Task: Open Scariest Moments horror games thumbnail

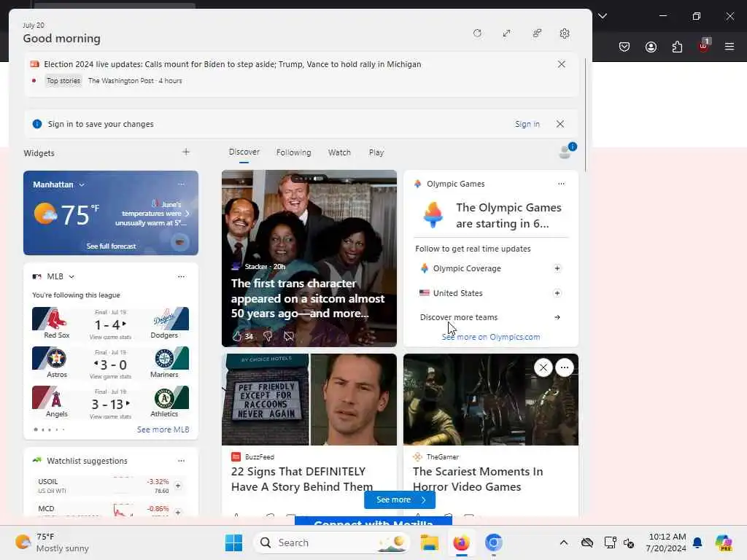Action: point(491,399)
